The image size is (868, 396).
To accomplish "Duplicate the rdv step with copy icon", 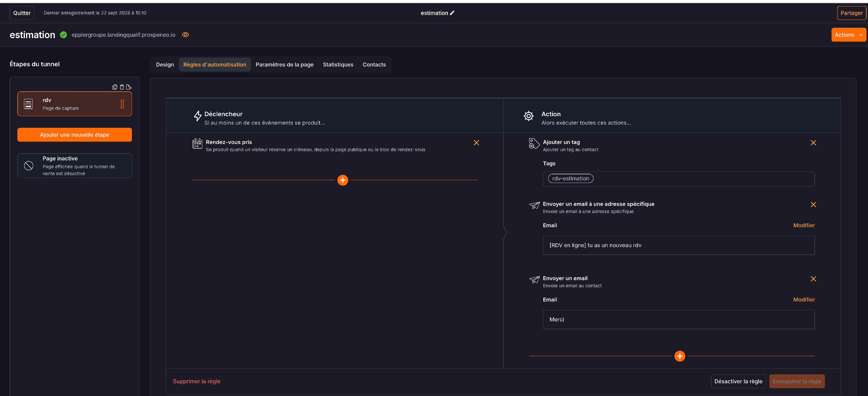I will coord(115,87).
